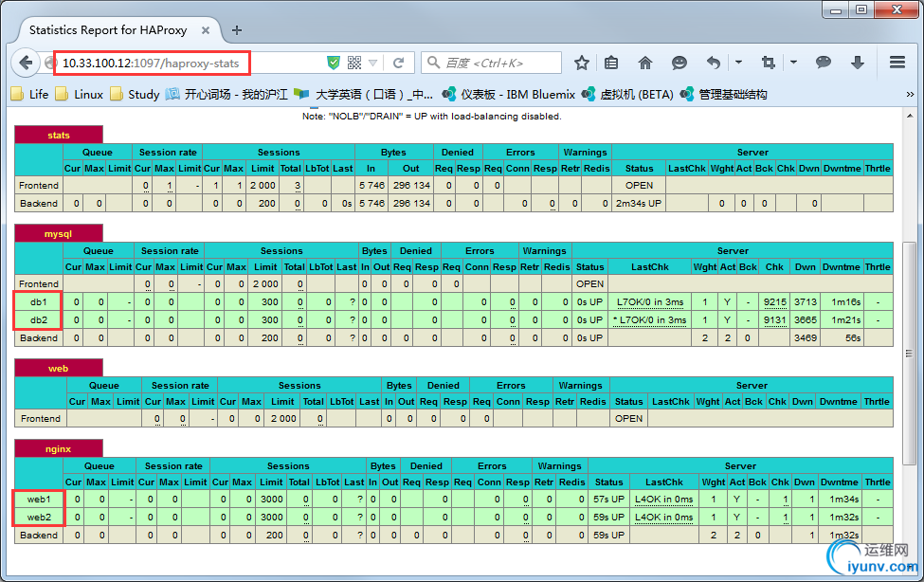Screen dimensions: 924x582
Task: Expand the address bar history dropdown arrow
Action: 373,63
